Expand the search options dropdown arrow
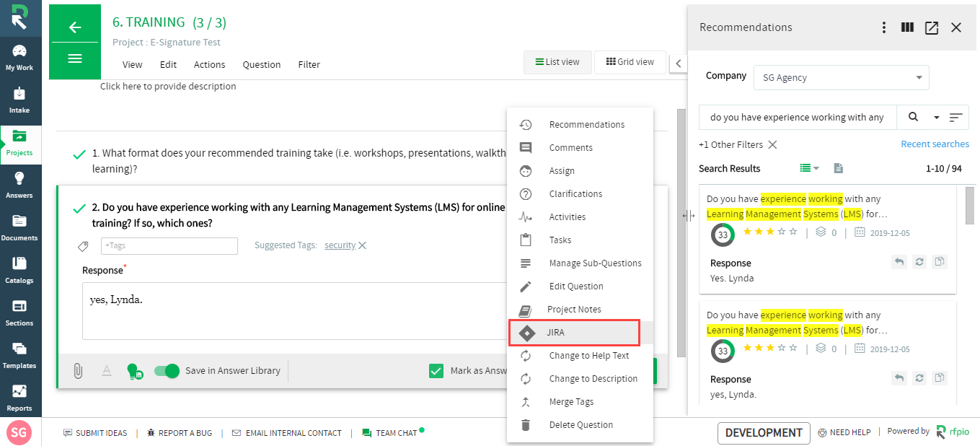This screenshot has height=446, width=980. [x=937, y=117]
